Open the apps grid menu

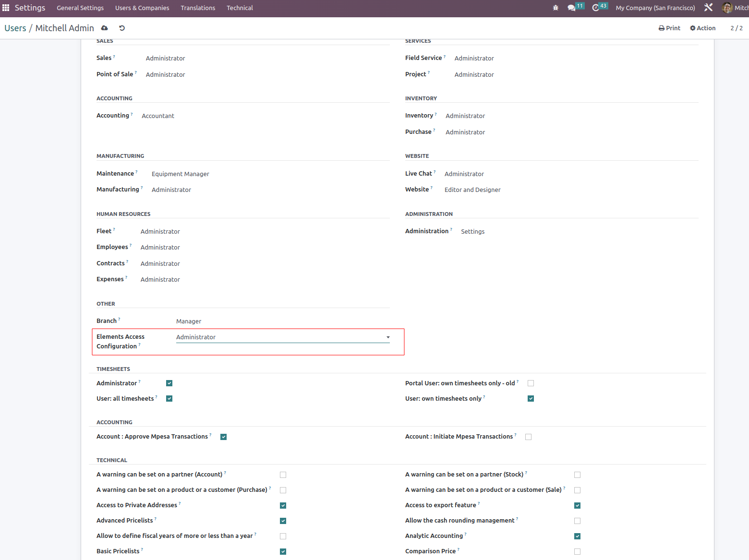coord(6,8)
